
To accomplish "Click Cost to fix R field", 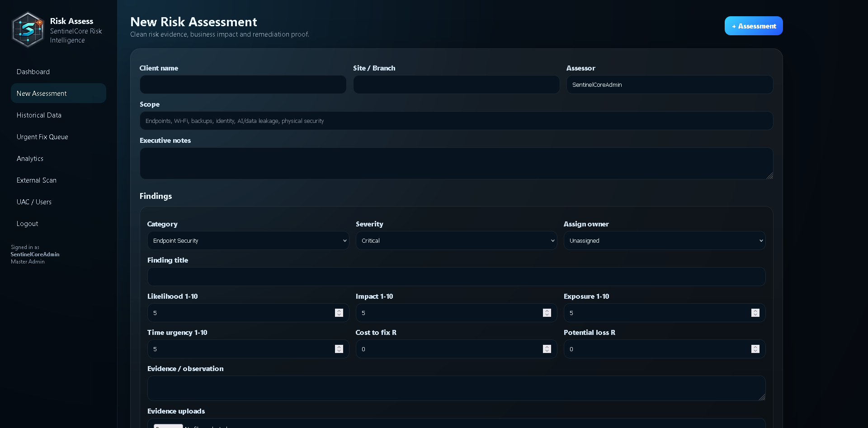I will pyautogui.click(x=456, y=349).
